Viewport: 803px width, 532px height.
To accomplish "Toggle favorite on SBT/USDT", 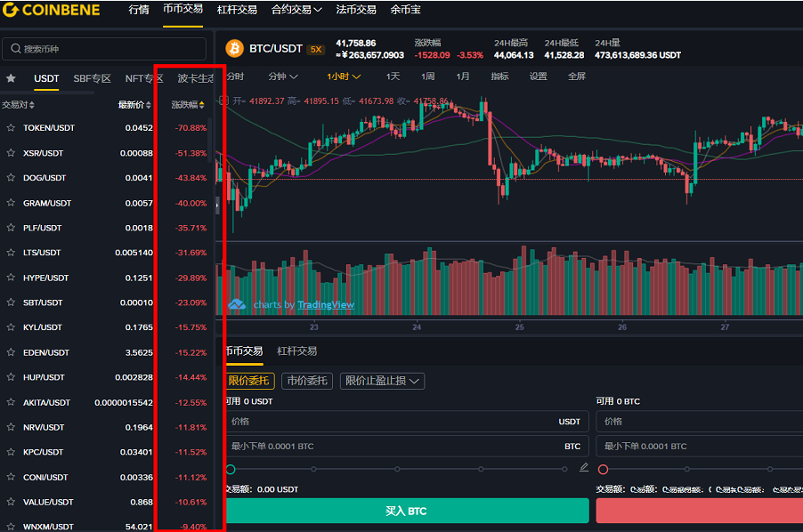I will tap(11, 302).
